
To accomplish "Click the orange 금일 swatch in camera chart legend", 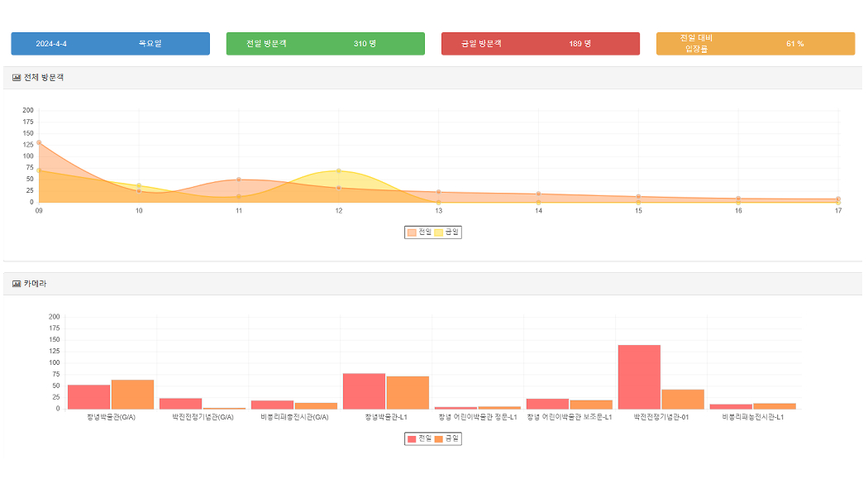I will [x=439, y=439].
